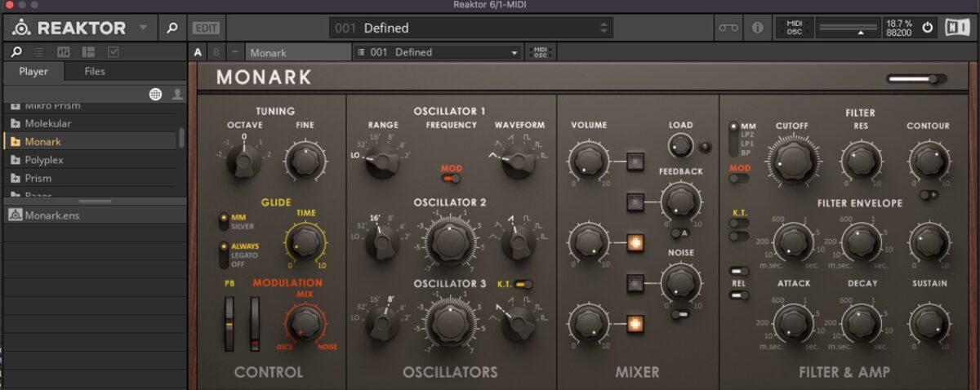Show the info hints icon
The width and height of the screenshot is (980, 390).
click(758, 28)
